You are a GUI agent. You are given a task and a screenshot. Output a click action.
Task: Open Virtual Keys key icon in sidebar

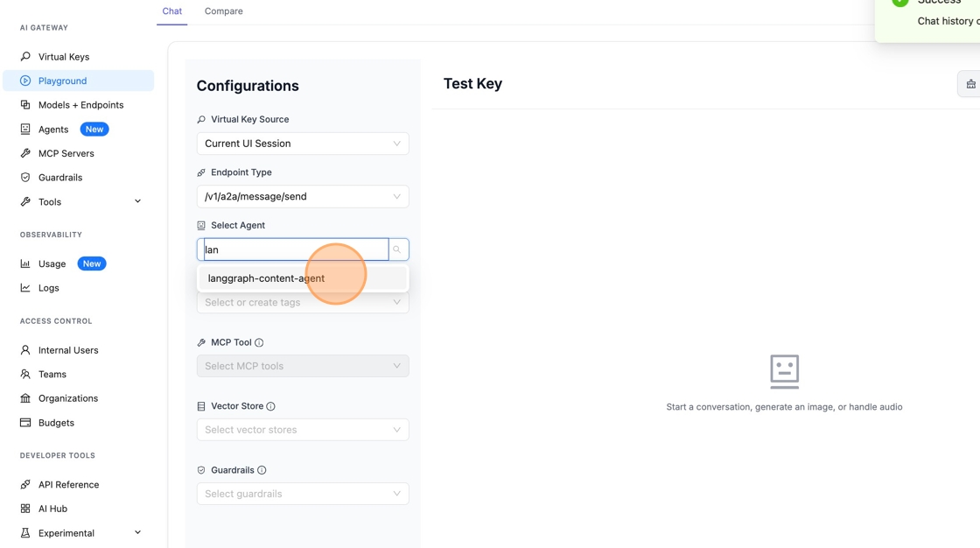pos(25,57)
